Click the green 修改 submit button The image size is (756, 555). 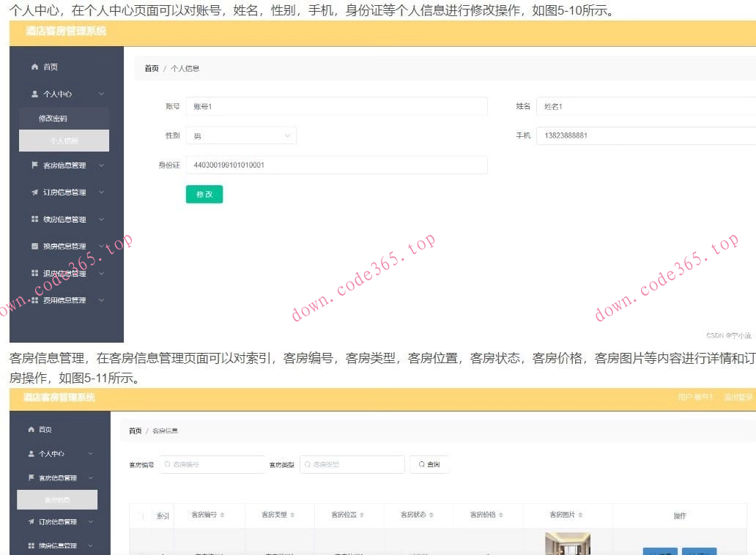click(x=204, y=195)
